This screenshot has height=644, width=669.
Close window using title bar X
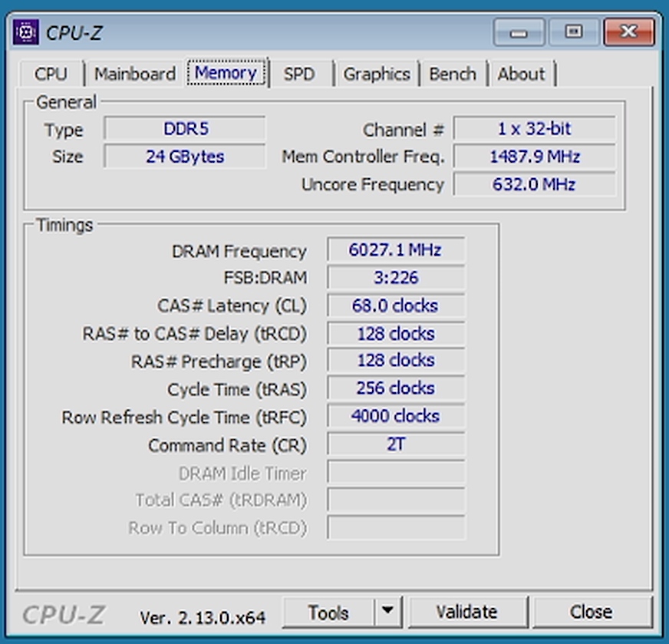(628, 32)
